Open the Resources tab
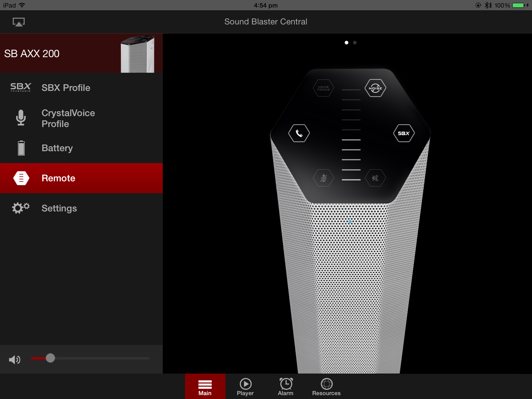532x399 pixels. click(326, 387)
